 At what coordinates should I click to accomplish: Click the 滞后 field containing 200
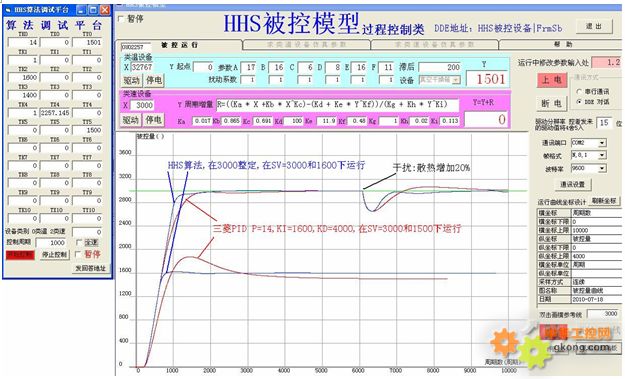[x=439, y=67]
